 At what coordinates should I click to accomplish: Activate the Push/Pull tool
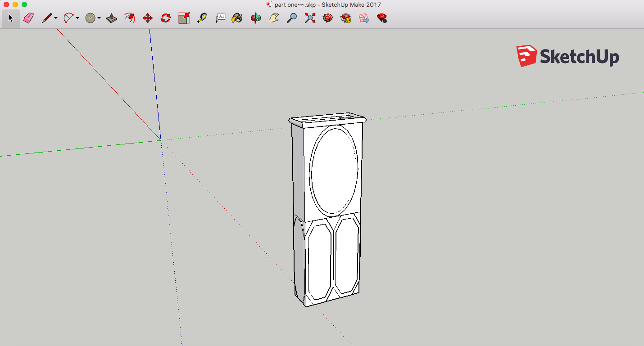pyautogui.click(x=112, y=18)
